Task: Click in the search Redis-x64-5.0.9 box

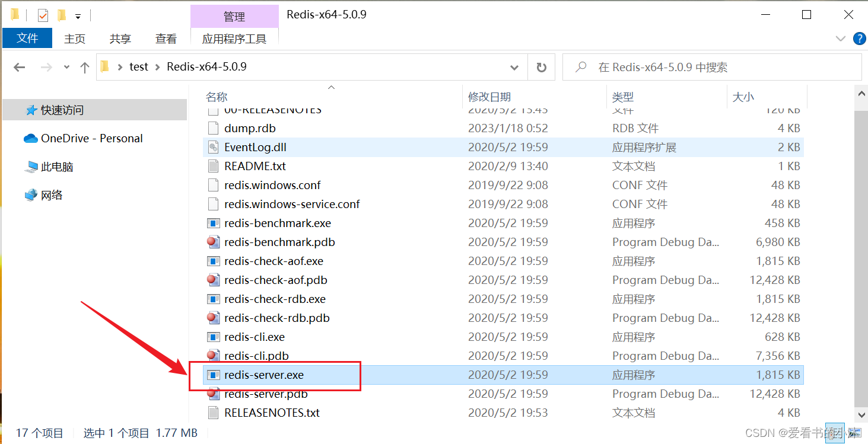Action: click(712, 67)
